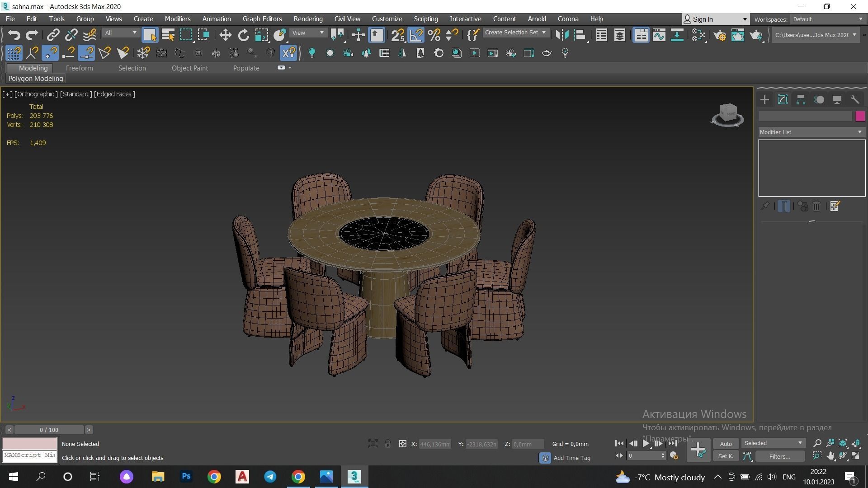Open the key filter Selected dropdown
Viewport: 868px width, 488px height.
[773, 443]
